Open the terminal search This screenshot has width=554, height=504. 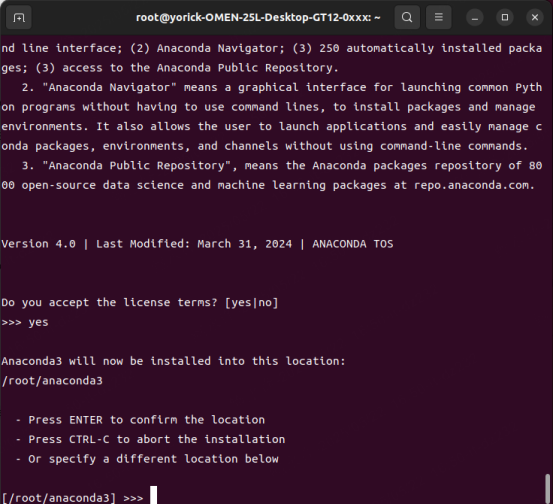click(x=407, y=17)
